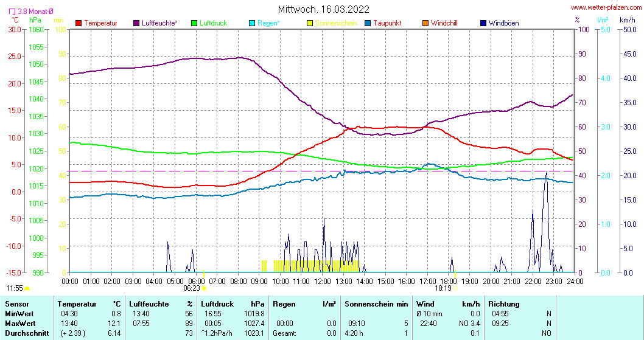The image size is (644, 340).
Task: Click the Temperatur table header
Action: click(x=77, y=304)
